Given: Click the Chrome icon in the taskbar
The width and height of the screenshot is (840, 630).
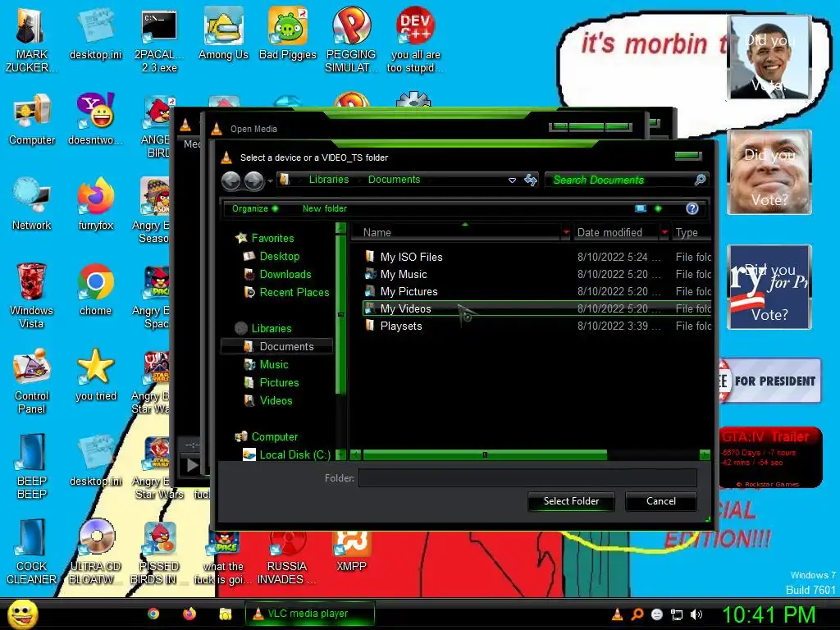Looking at the screenshot, I should [153, 614].
